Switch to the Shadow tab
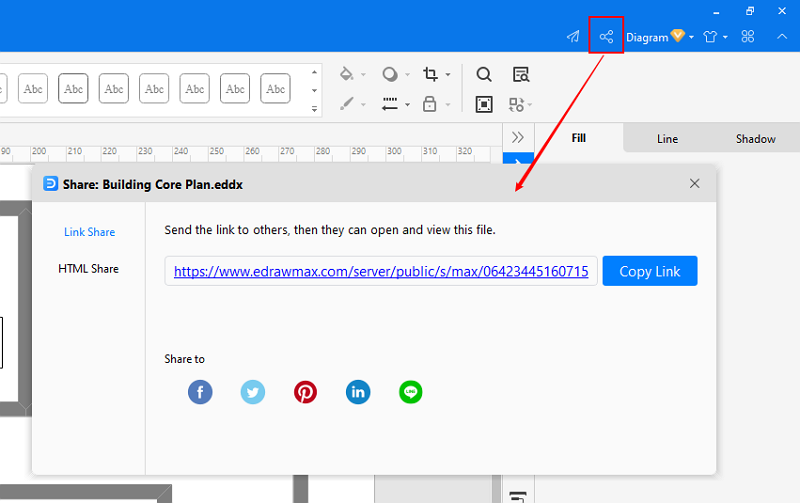Screen dimensions: 800x503 point(756,138)
